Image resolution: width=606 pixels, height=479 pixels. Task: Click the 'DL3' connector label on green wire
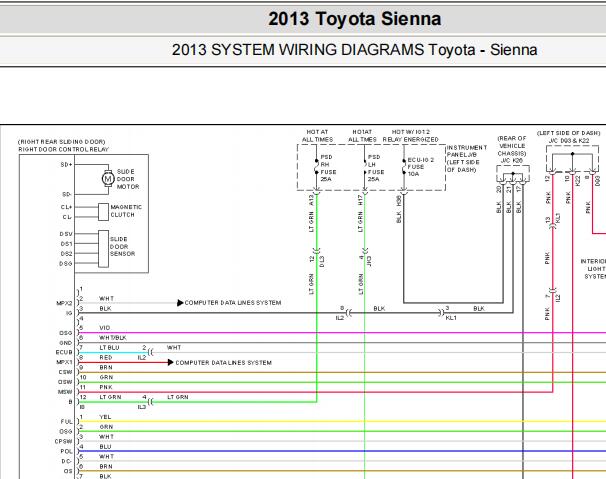pyautogui.click(x=322, y=261)
